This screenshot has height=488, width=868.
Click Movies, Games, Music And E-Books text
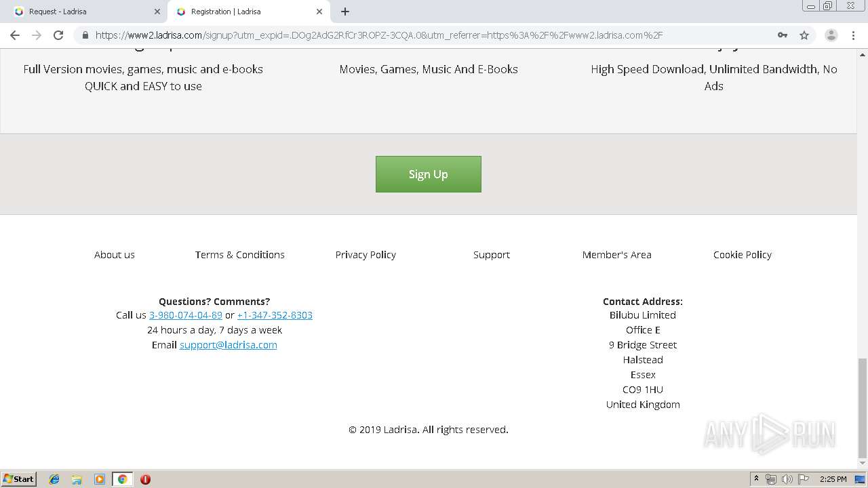point(429,69)
